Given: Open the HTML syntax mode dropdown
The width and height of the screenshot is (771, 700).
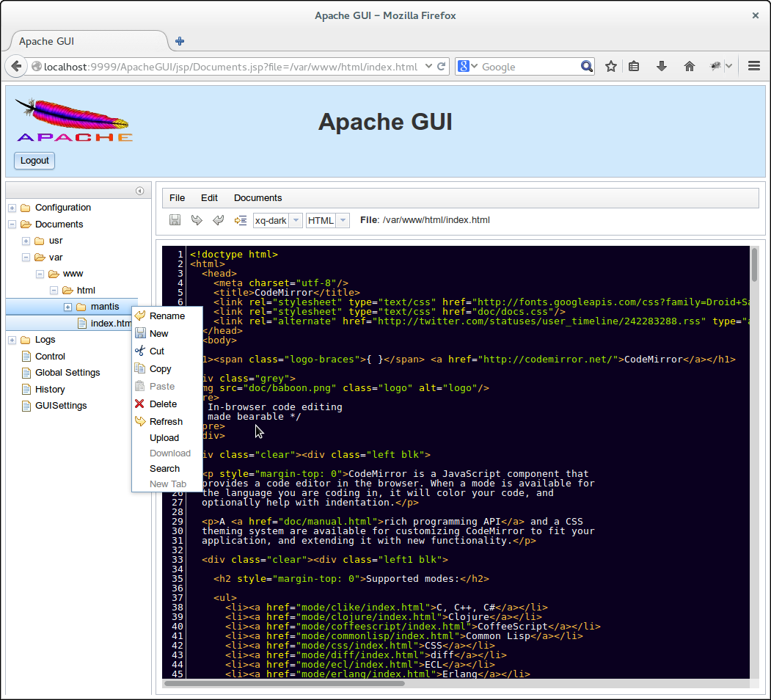Looking at the screenshot, I should [x=343, y=220].
